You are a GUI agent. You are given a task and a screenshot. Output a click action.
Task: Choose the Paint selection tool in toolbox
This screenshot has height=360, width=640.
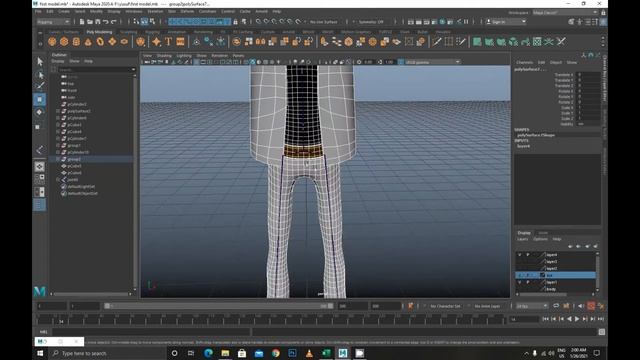pos(40,86)
